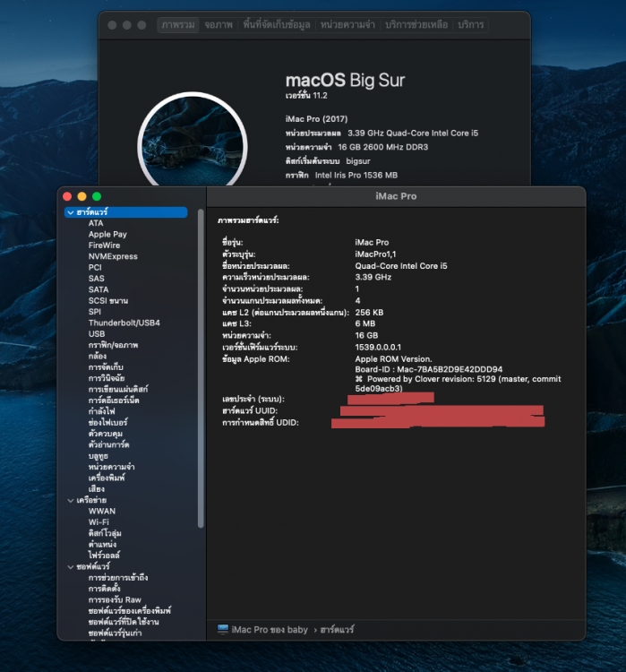Select หน่วยความจำ in the sidebar list
626x672 pixels.
point(111,467)
